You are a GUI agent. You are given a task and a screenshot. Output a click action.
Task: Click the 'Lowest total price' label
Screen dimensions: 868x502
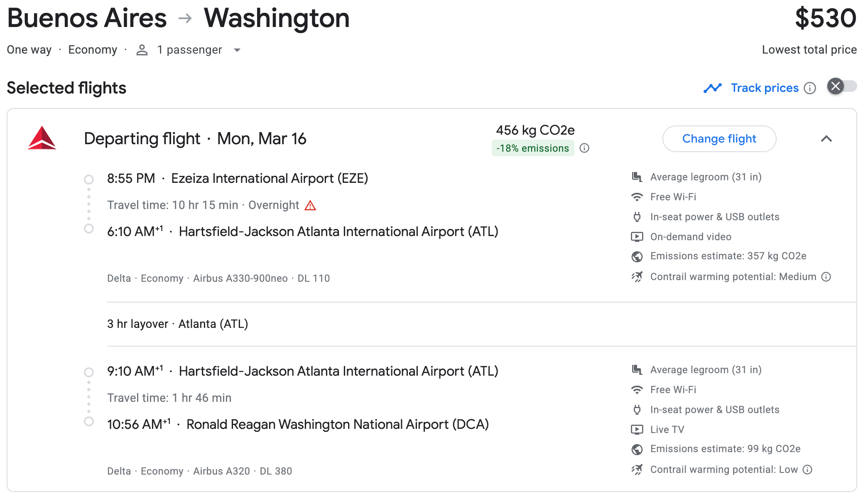point(809,50)
